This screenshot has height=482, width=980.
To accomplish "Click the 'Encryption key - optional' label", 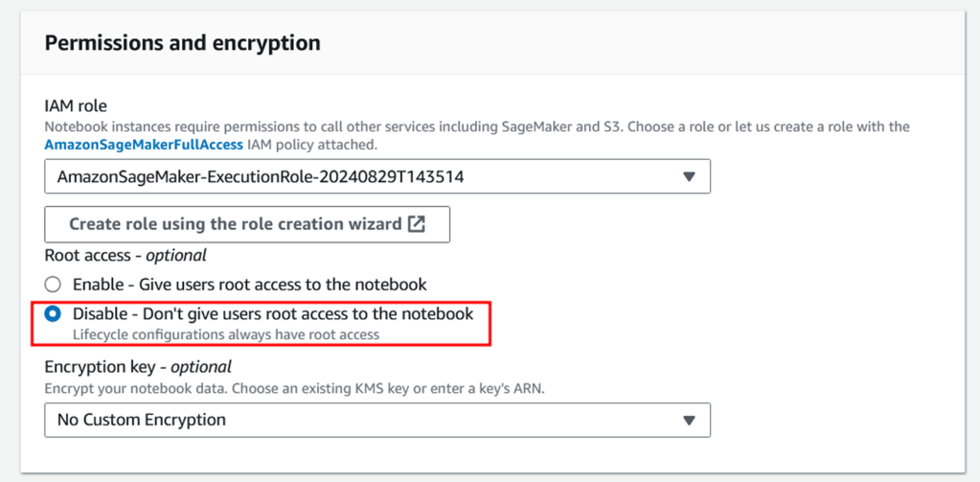I will [138, 367].
